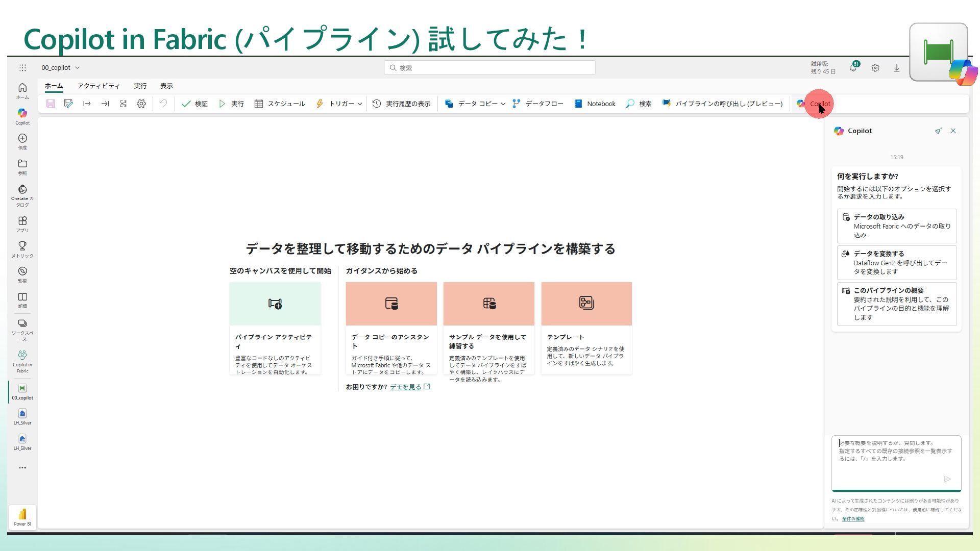The image size is (980, 551).
Task: Open Copilot from the left sidebar
Action: point(22,117)
